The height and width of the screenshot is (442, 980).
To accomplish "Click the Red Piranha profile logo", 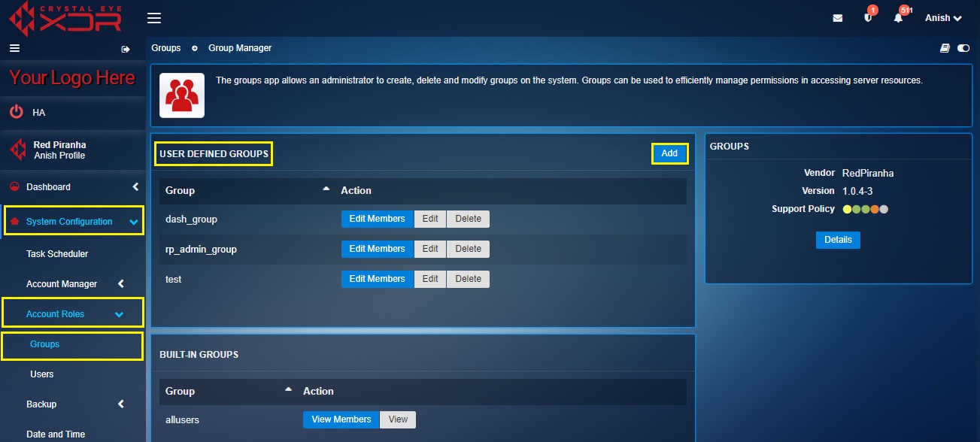I will tap(17, 150).
